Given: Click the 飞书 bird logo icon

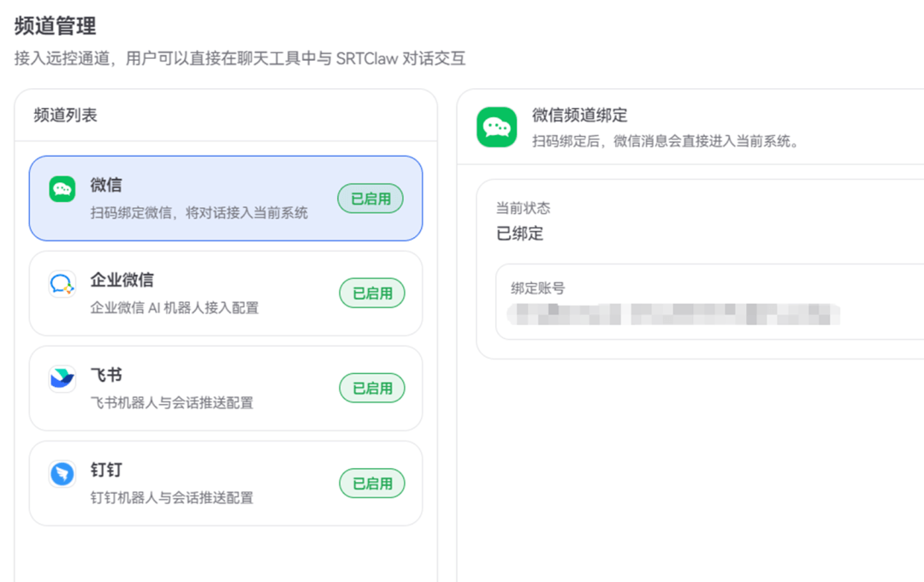Looking at the screenshot, I should point(62,379).
